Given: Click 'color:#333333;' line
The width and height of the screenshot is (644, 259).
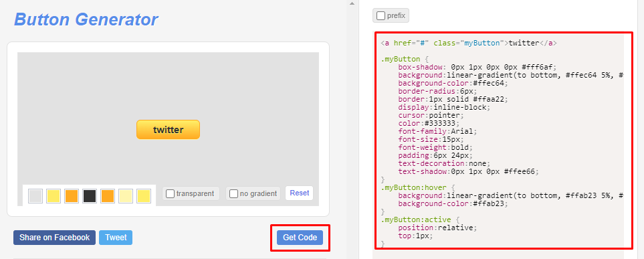Looking at the screenshot, I should tap(429, 123).
